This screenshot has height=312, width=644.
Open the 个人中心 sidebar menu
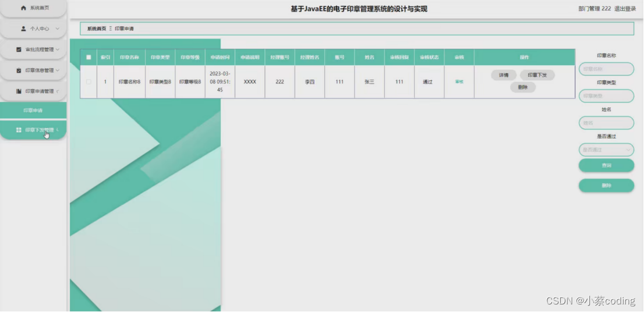point(33,29)
